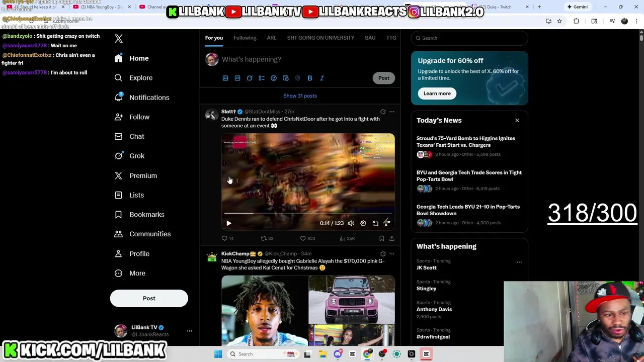Open Communities in the sidebar

click(x=142, y=234)
